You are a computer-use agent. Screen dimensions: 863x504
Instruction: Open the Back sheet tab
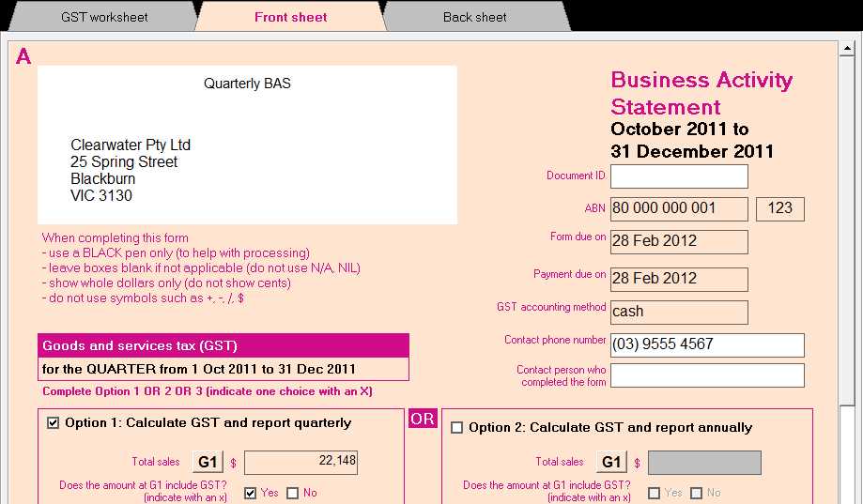pyautogui.click(x=474, y=17)
